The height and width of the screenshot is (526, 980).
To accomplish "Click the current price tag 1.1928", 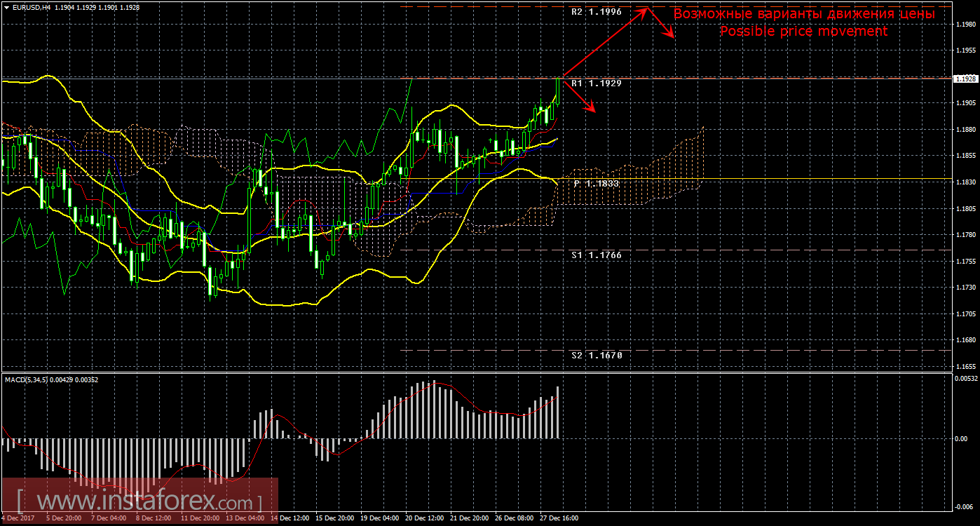I will point(965,79).
